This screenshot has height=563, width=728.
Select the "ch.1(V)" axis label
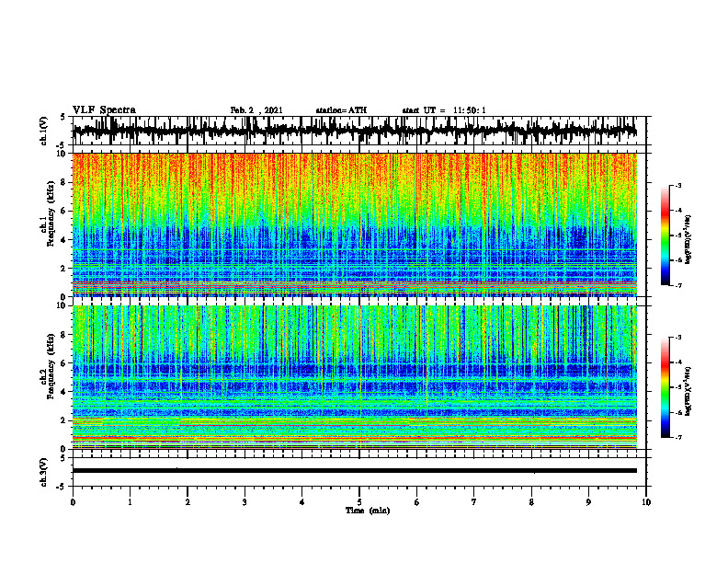click(x=44, y=131)
